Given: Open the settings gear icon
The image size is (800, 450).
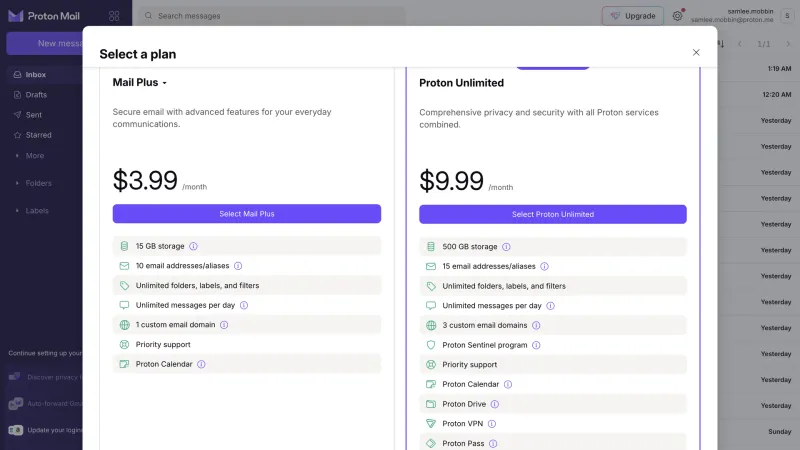Looking at the screenshot, I should pos(677,16).
